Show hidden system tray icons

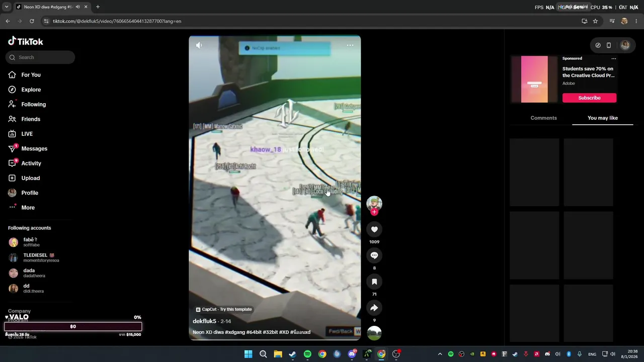440,354
